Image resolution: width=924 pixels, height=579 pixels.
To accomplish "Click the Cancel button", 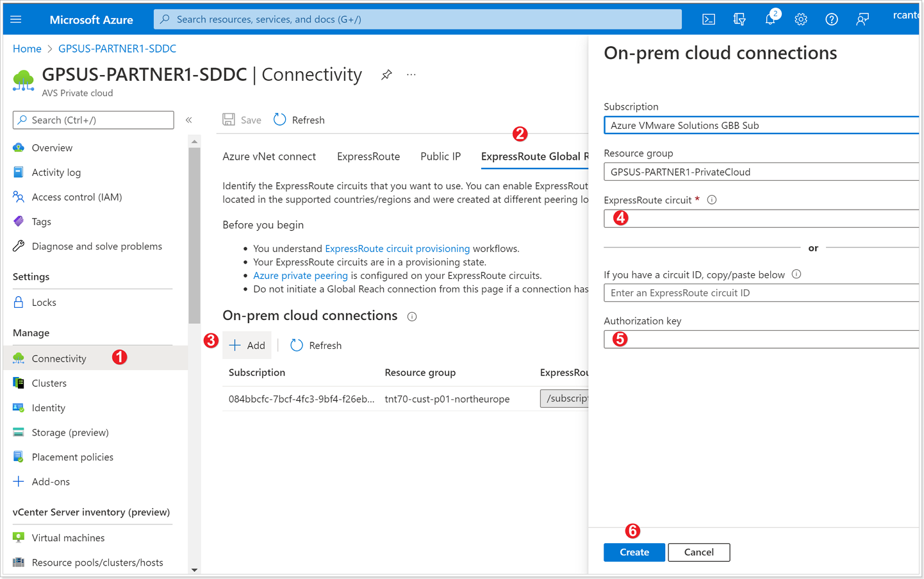I will [x=698, y=552].
